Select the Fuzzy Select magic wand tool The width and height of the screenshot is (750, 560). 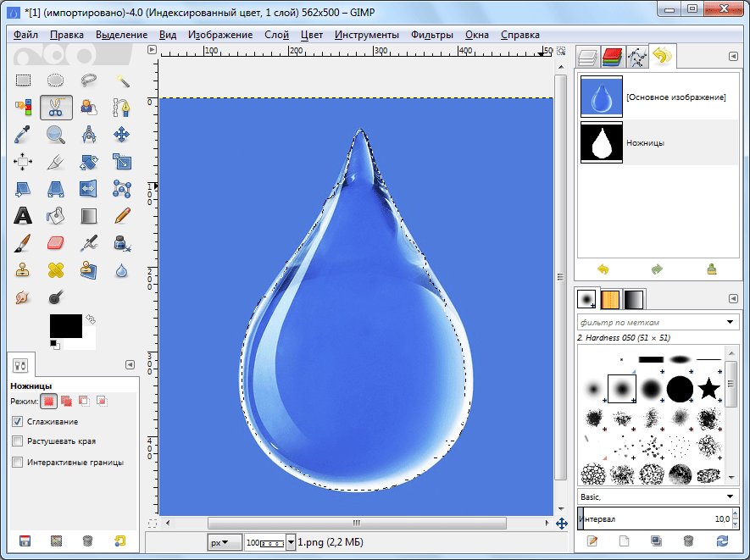pyautogui.click(x=122, y=80)
